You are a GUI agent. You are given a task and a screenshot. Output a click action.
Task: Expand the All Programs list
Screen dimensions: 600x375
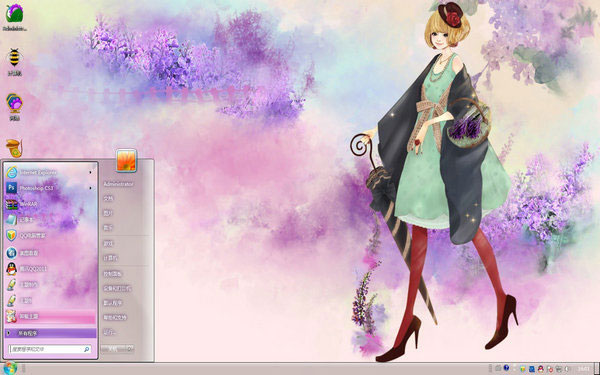50,333
